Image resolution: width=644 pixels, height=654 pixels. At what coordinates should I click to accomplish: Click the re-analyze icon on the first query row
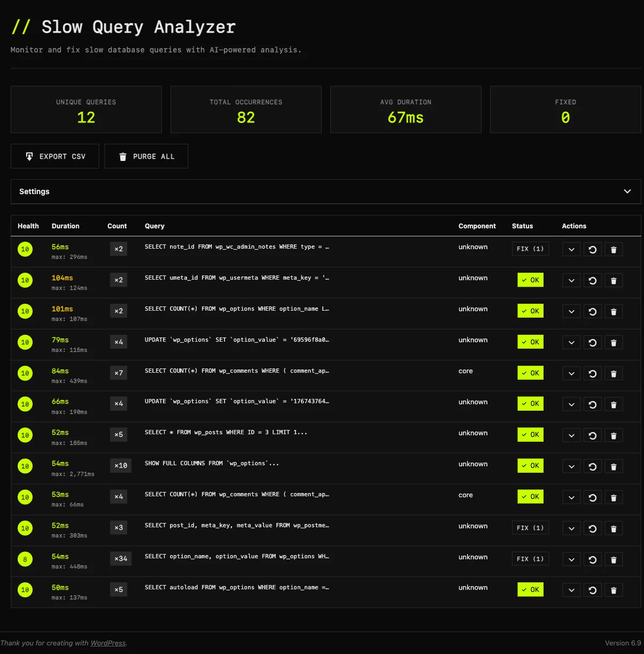point(592,249)
